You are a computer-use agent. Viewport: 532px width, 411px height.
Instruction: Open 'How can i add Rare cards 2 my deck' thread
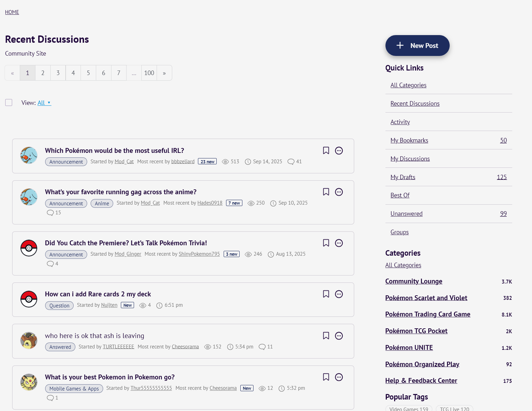click(98, 294)
